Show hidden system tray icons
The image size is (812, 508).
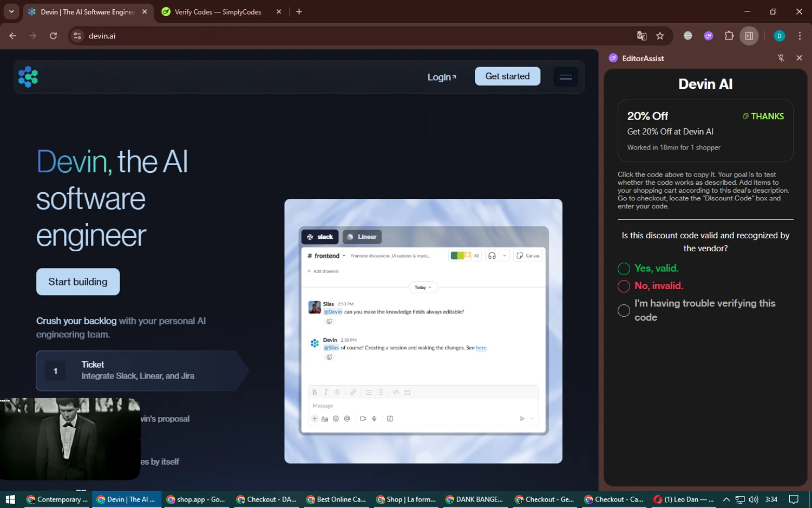click(x=726, y=499)
